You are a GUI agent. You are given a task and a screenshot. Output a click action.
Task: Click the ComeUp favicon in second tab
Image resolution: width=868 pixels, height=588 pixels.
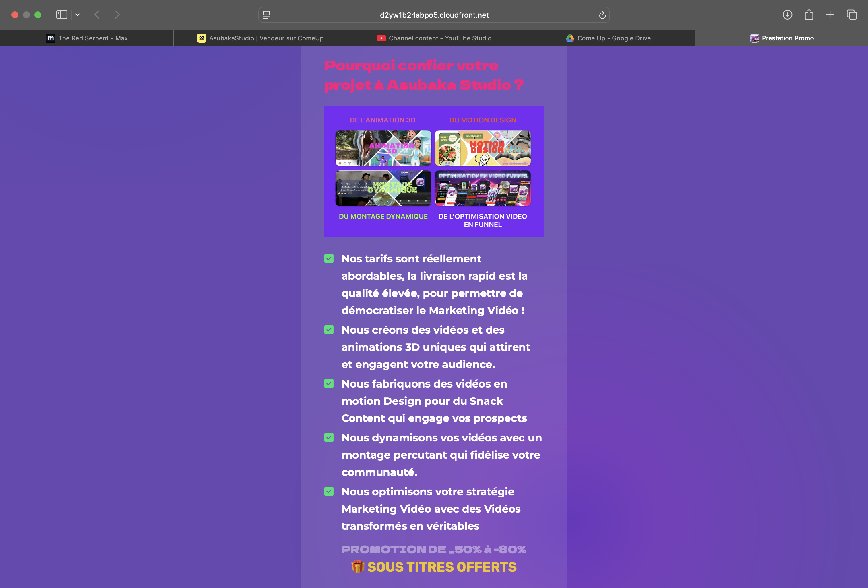[202, 38]
